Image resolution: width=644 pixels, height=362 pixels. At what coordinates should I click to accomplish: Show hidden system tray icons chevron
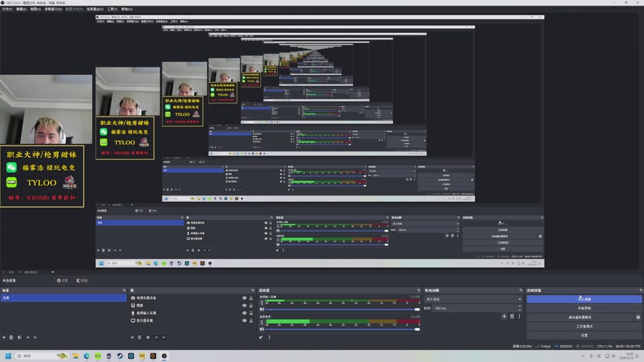tap(583, 356)
